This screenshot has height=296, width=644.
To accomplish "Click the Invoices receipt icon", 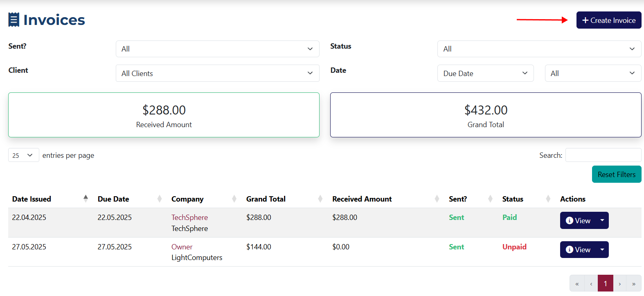I will click(14, 20).
